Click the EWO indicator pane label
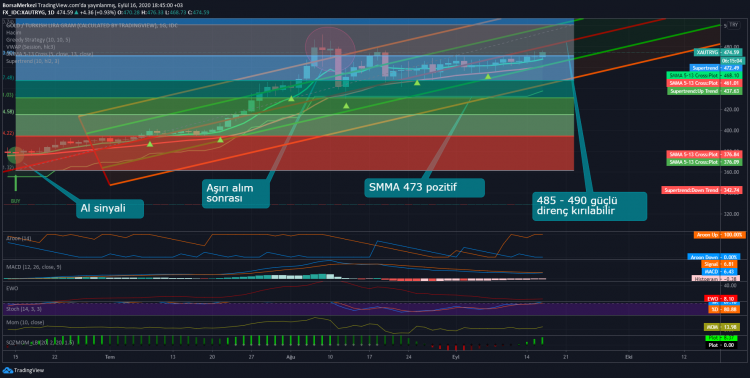The width and height of the screenshot is (750, 378). (12, 288)
